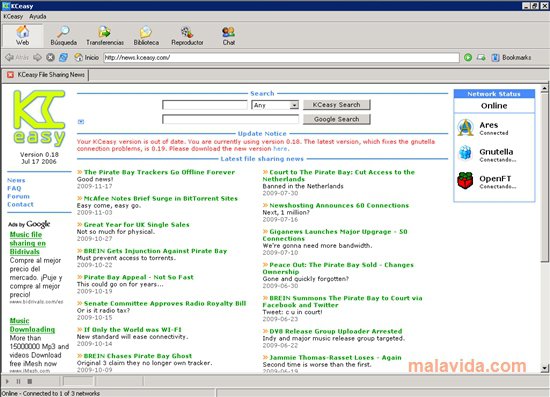The image size is (550, 397).
Task: Click the green Go navigation icon
Action: pos(468,57)
